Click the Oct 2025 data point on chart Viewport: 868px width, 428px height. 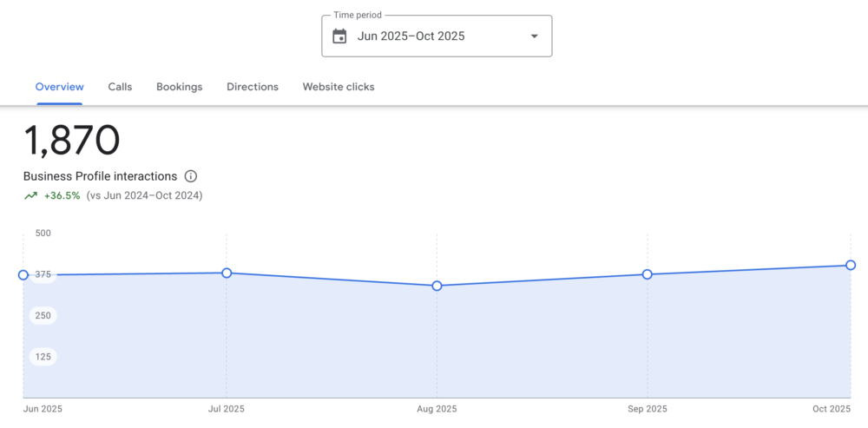[x=851, y=265]
